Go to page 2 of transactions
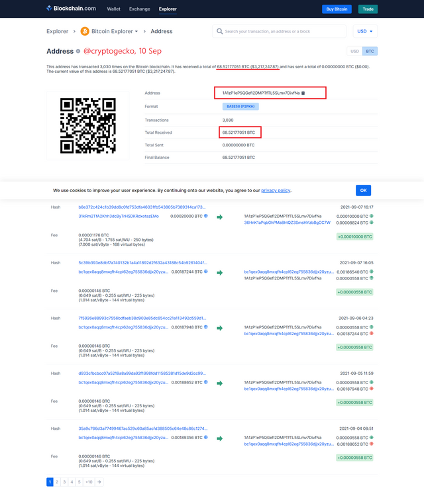Viewport: 424px width, 504px height. [57, 482]
